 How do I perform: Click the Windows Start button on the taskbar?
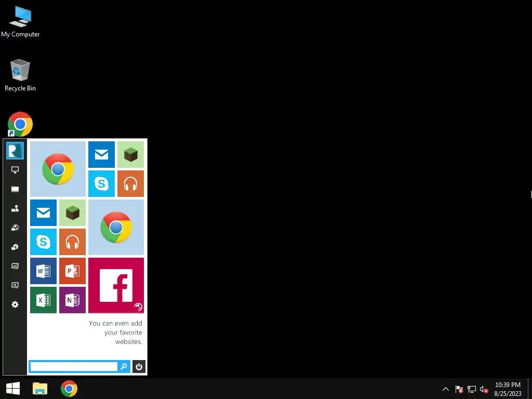[13, 389]
